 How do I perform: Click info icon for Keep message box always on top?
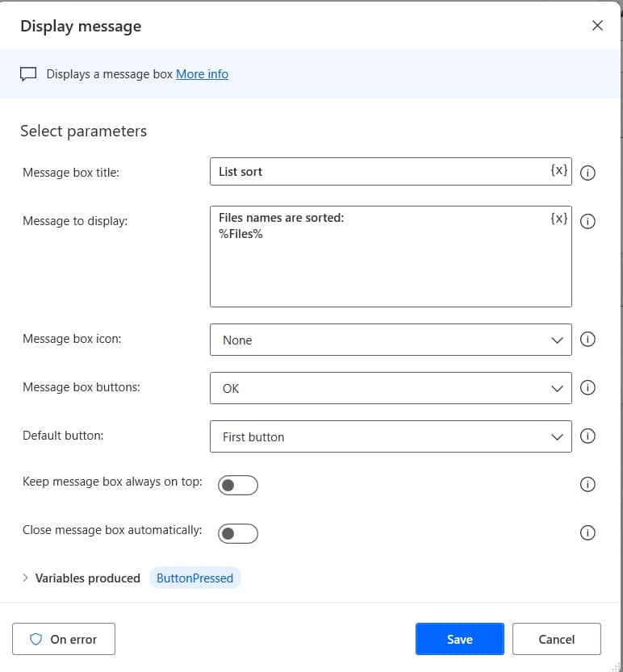coord(587,484)
